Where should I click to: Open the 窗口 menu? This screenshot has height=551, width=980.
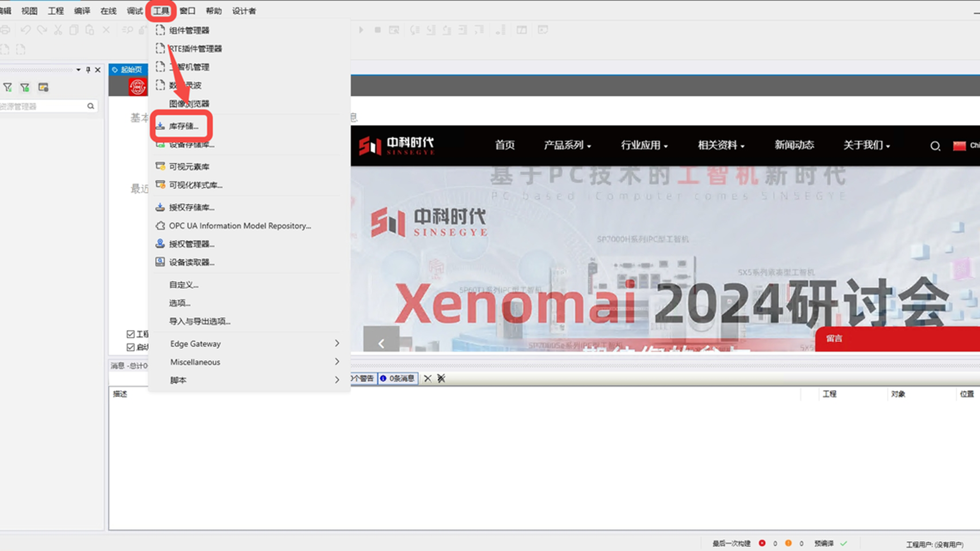pyautogui.click(x=187, y=11)
